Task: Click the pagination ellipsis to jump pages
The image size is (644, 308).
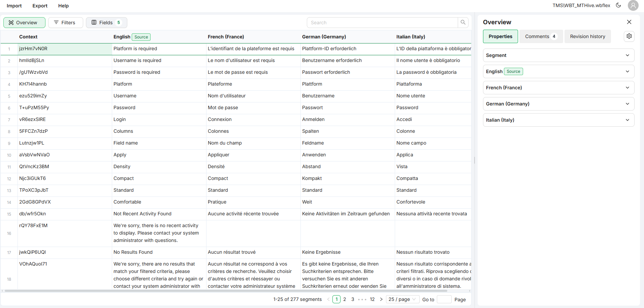Action: (362, 299)
